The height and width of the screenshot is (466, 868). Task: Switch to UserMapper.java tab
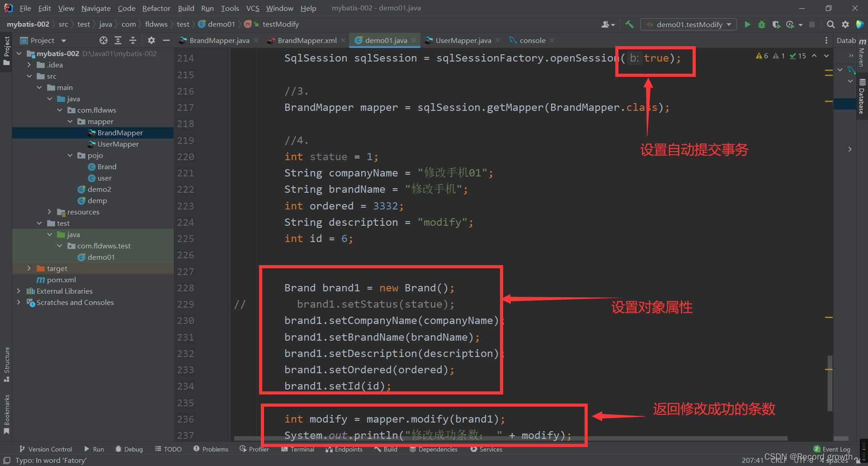point(463,40)
